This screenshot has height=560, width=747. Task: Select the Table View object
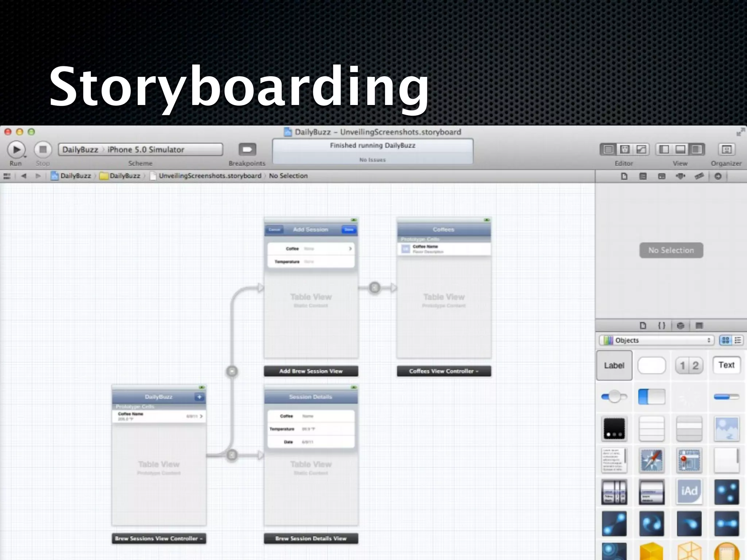click(652, 428)
